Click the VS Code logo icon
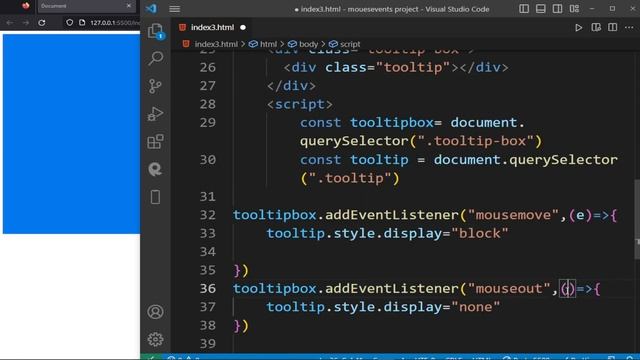 [151, 8]
